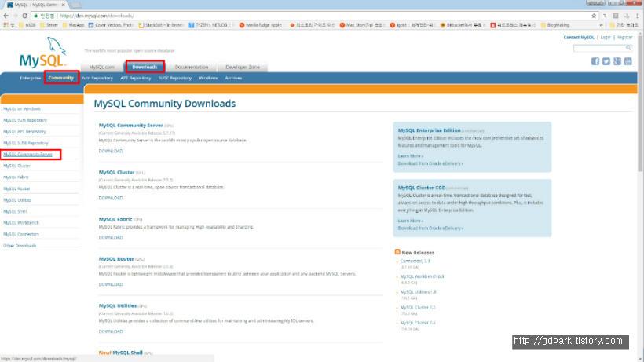Click the MySQL dolphin logo
The width and height of the screenshot is (644, 362).
(x=43, y=52)
